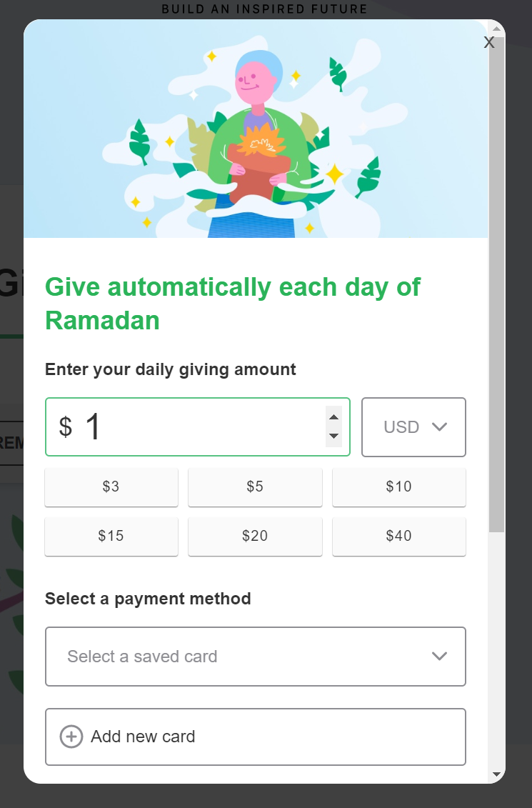Choose the $40 preset amount
Screen dimensions: 532x808
tap(399, 537)
